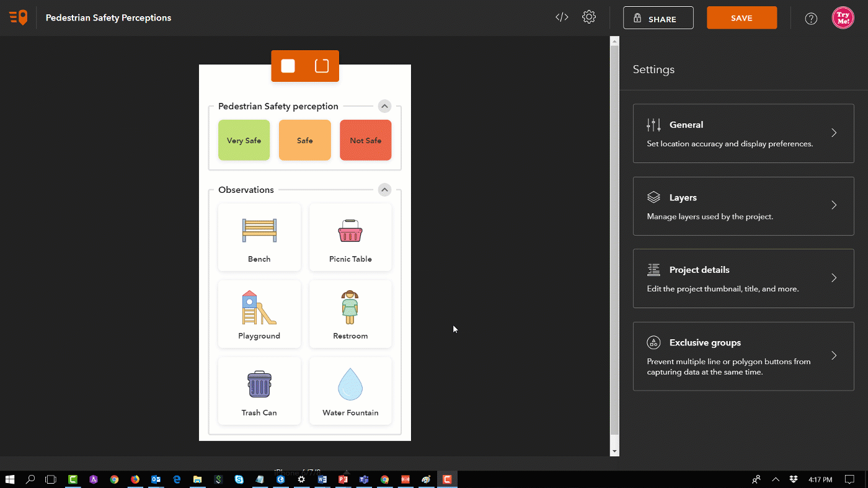Open Microsoft Teams from the taskbar
This screenshot has height=488, width=868.
click(x=364, y=479)
